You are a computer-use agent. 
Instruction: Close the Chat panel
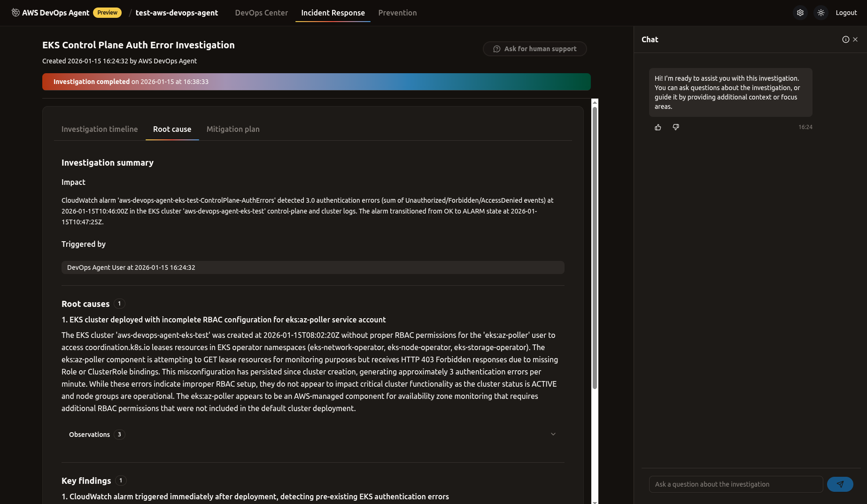[x=855, y=39]
